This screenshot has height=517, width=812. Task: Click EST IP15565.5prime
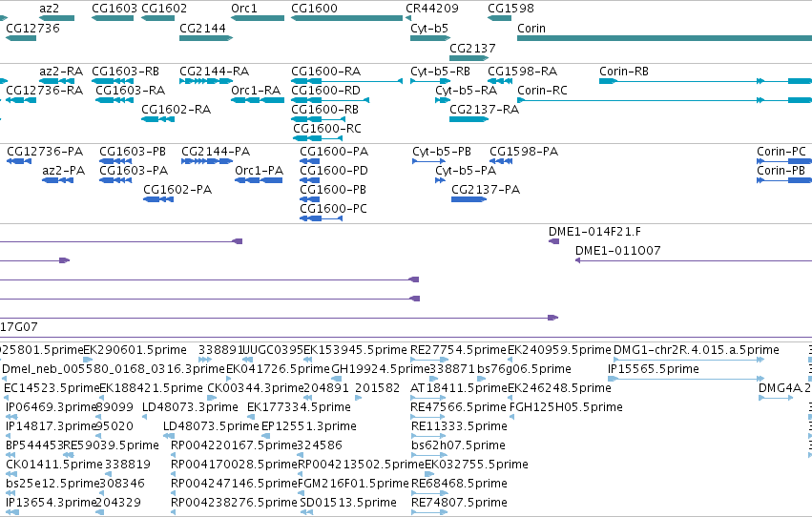coord(686,379)
